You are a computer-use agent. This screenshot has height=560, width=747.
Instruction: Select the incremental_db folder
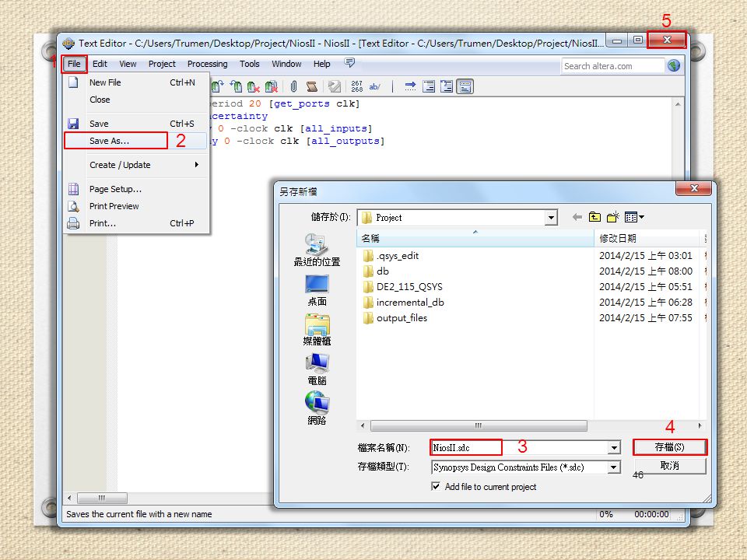coord(404,303)
